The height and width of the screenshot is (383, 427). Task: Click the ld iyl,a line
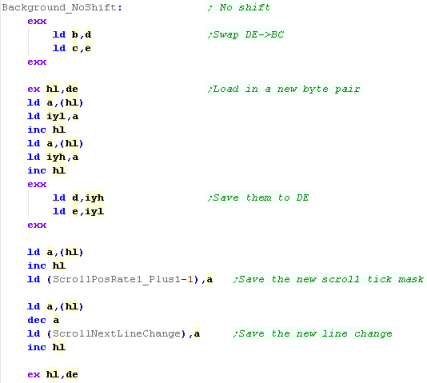tap(53, 116)
